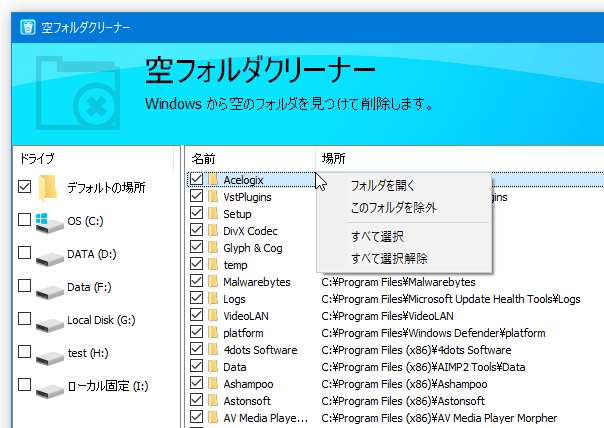604x428 pixels.
Task: Click the Logs folder icon
Action: 213,299
